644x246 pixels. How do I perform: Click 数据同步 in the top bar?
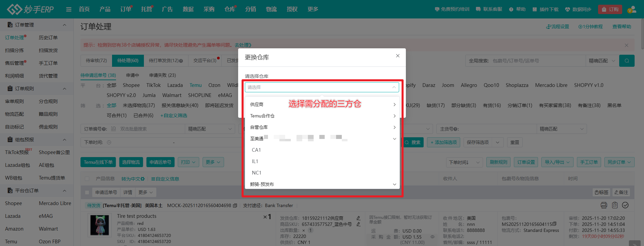tap(578, 9)
